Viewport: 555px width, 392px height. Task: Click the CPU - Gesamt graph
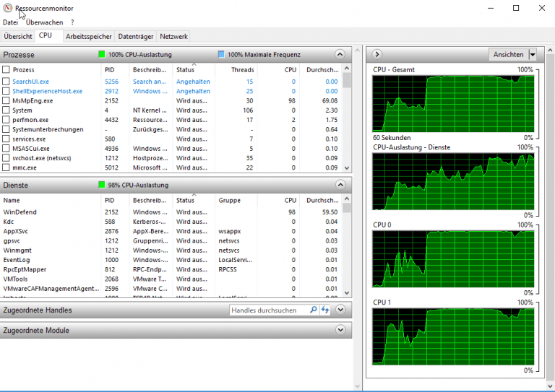pyautogui.click(x=453, y=103)
